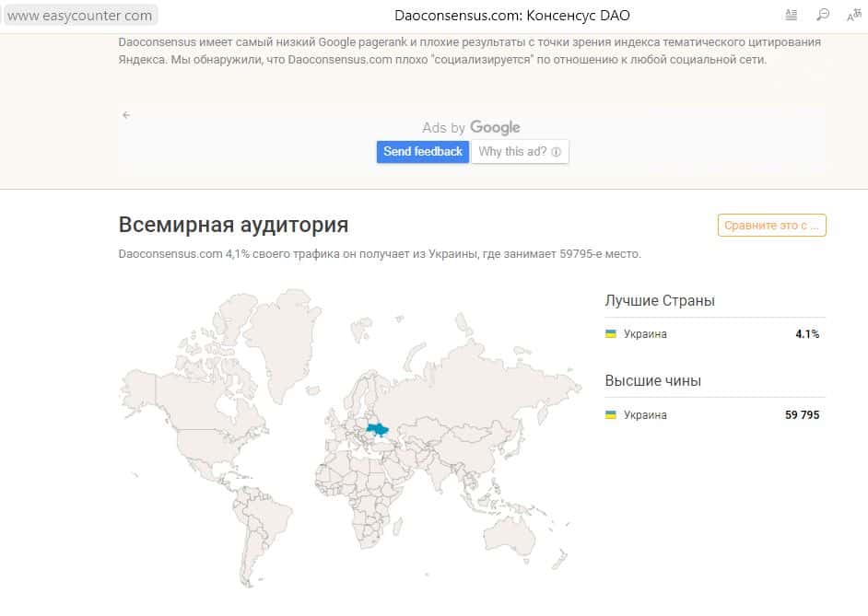Click the Украина row showing 4.1%
Viewport: 868px width, 616px height.
click(715, 334)
